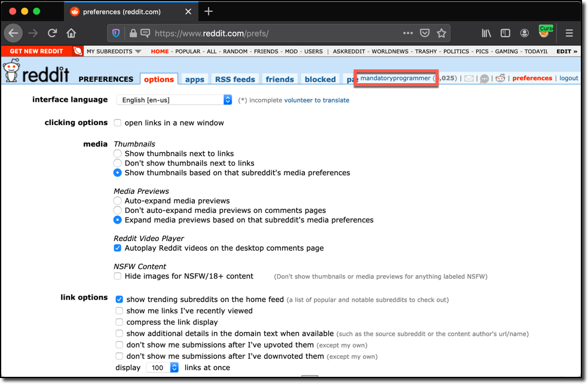588x384 pixels.
Task: Select Show thumbnails next to links
Action: pyautogui.click(x=117, y=154)
